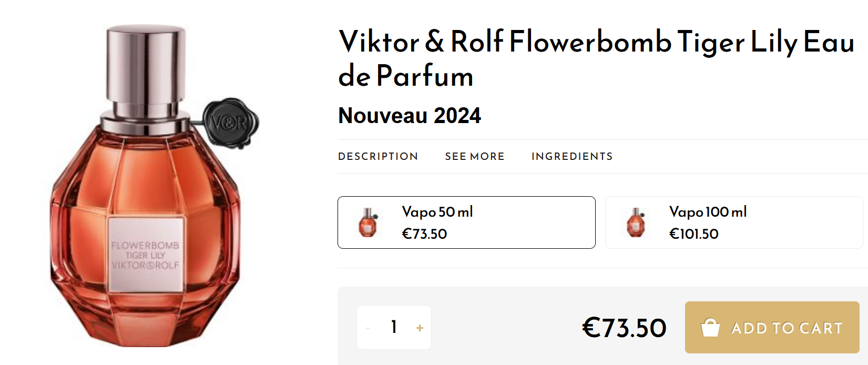This screenshot has width=868, height=365.
Task: Click the quantity input field showing 1
Action: coord(394,327)
